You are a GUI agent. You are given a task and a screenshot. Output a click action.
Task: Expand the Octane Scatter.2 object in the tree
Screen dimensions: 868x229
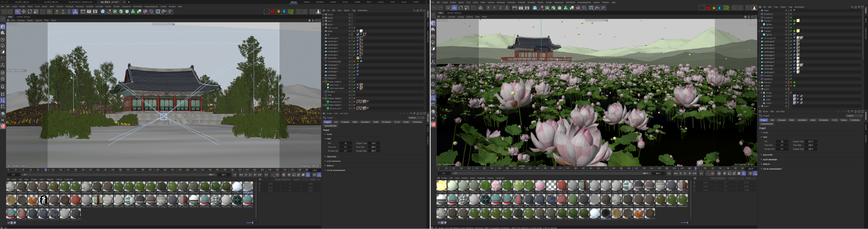click(323, 82)
